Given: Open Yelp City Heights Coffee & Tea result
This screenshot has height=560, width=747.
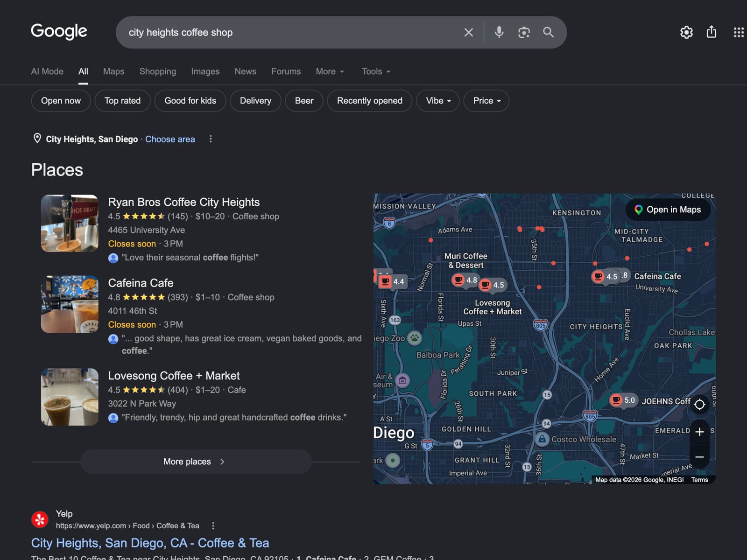Looking at the screenshot, I should pos(150,543).
